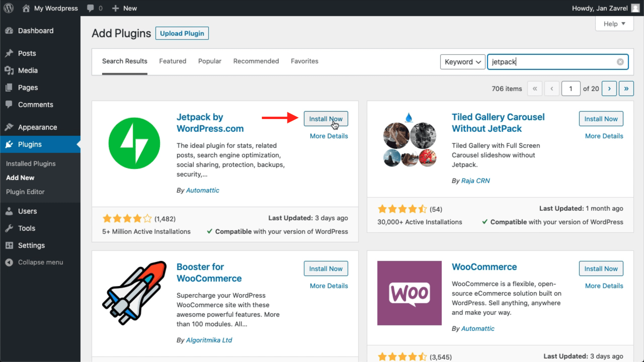Open the WooCommerce title link
This screenshot has height=362, width=644.
click(x=484, y=267)
